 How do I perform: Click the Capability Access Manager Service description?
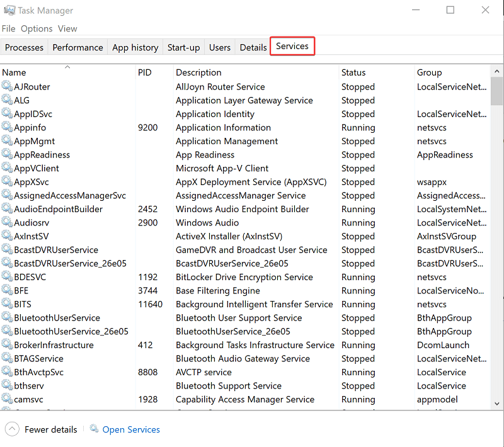point(245,399)
